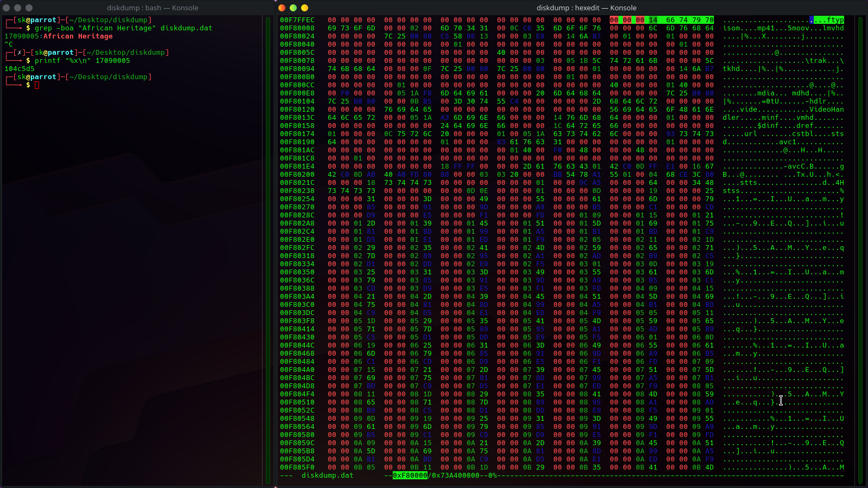Click the 'diskdump.dat' filename in hexedit status line
This screenshot has width=868, height=488.
tap(328, 476)
